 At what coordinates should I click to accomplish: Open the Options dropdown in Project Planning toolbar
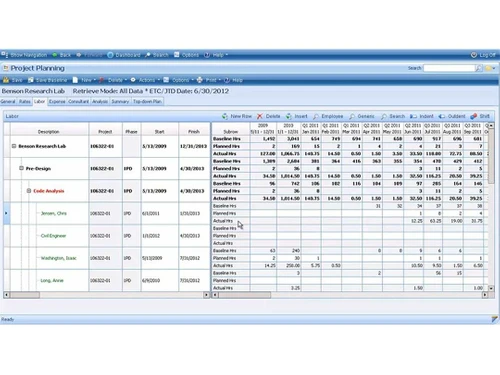coord(178,80)
